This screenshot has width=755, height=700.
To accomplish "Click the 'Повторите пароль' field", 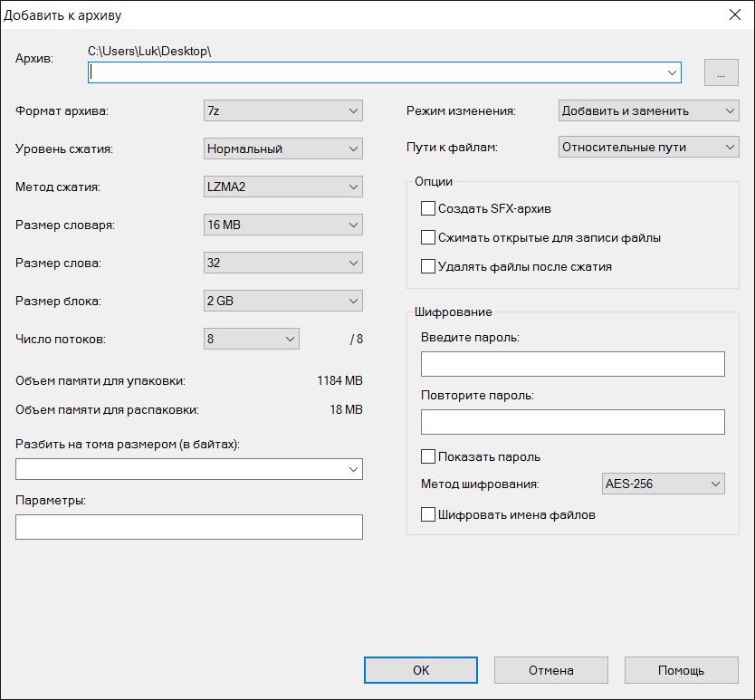I will (x=572, y=422).
